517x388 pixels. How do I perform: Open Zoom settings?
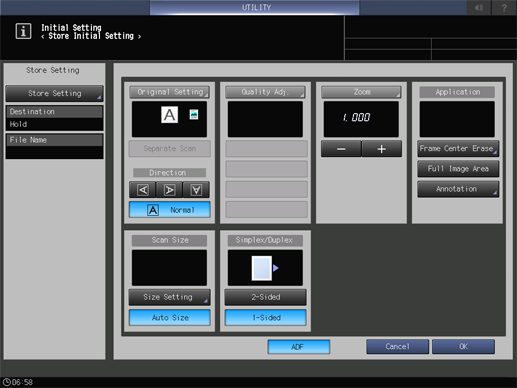[x=361, y=92]
